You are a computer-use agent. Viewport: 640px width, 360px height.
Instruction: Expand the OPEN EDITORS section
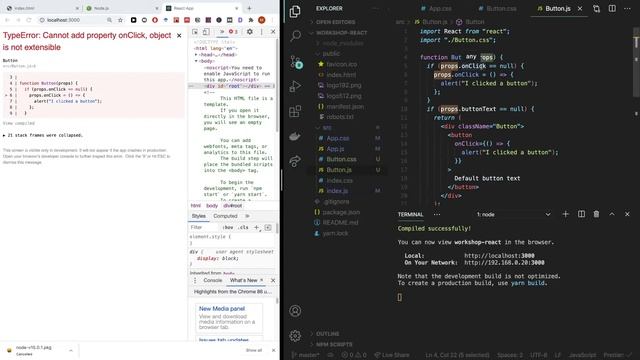point(336,22)
